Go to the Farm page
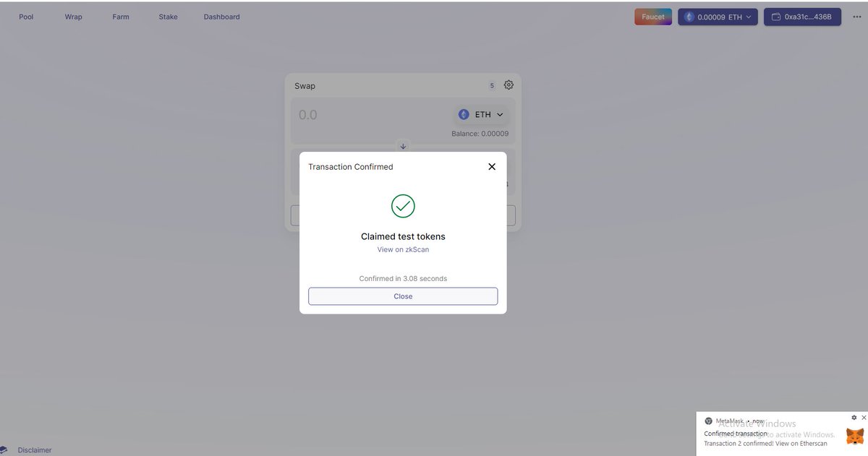This screenshot has height=456, width=868. 121,17
